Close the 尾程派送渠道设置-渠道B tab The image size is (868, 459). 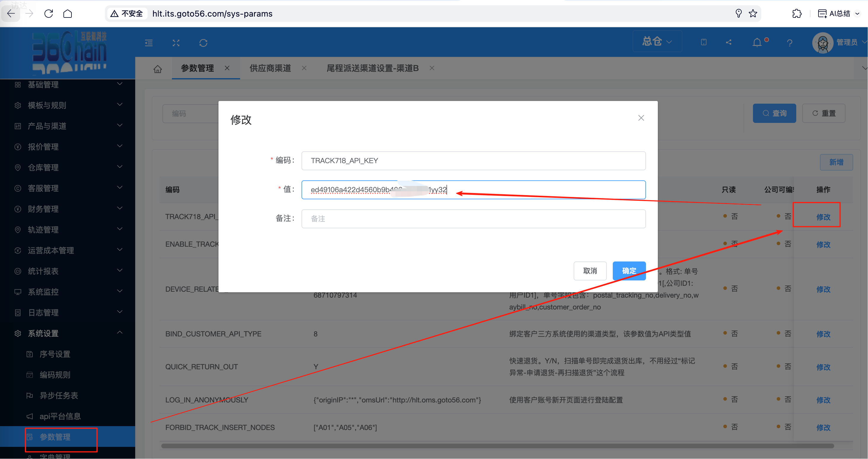pos(432,68)
